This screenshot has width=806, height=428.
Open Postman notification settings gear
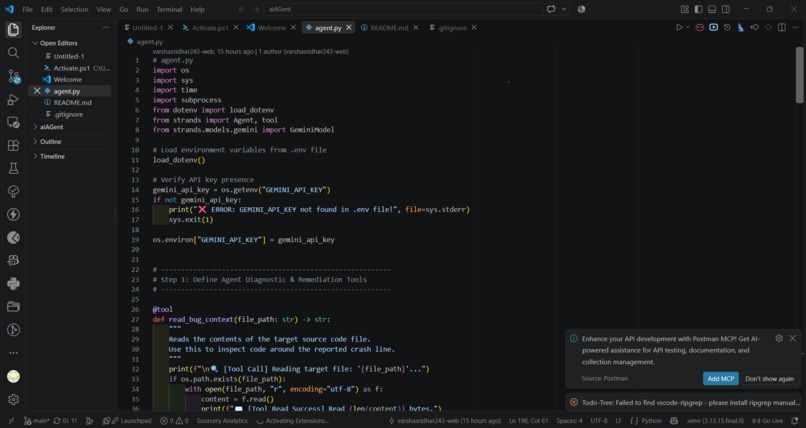779,338
